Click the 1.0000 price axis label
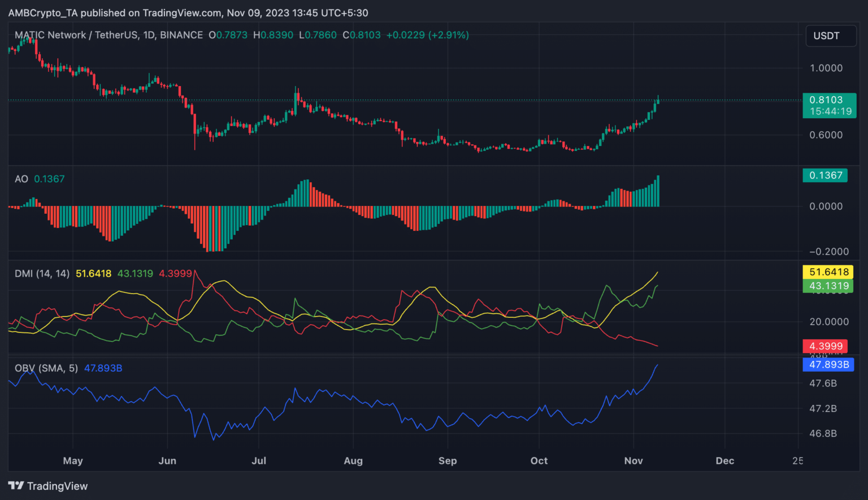This screenshot has width=868, height=500. click(x=826, y=68)
